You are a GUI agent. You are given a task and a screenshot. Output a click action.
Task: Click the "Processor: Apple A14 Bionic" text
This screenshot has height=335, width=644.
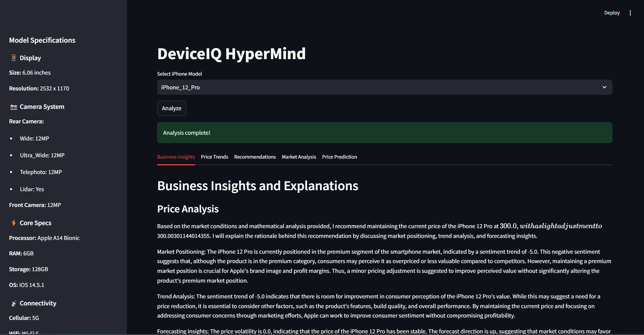click(44, 238)
